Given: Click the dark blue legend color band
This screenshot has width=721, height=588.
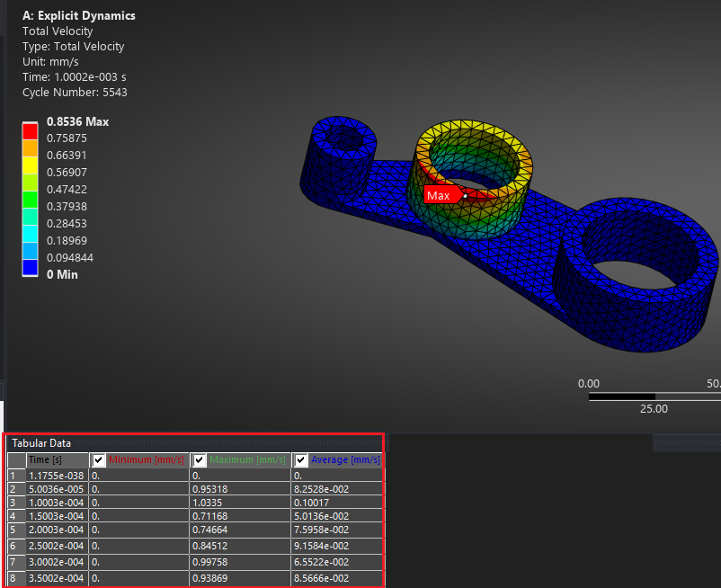Looking at the screenshot, I should pyautogui.click(x=31, y=267).
